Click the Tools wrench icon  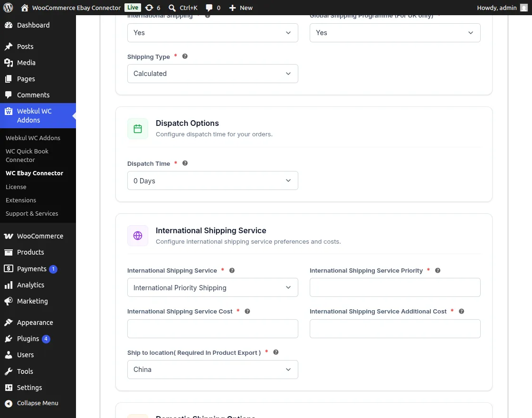[x=9, y=371]
